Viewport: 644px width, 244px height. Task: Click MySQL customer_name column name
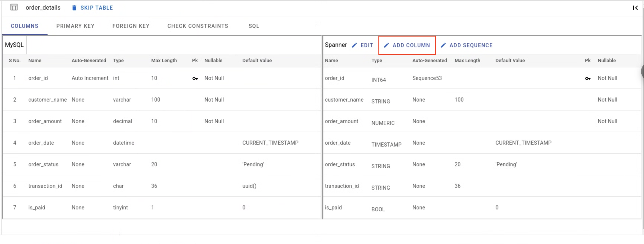click(x=48, y=100)
